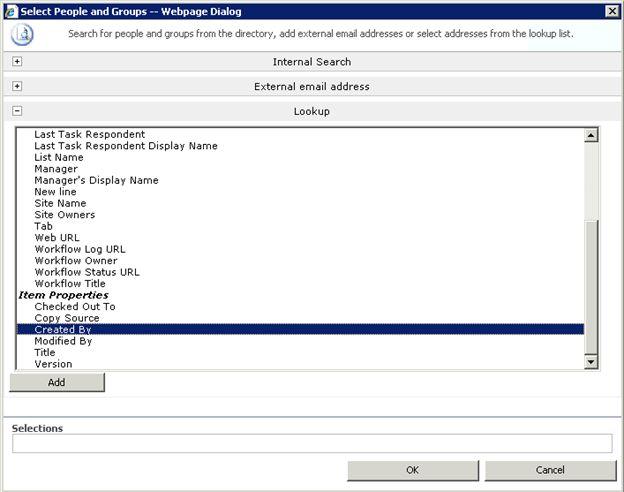The image size is (624, 492).
Task: Select 'Workflow Title' entry
Action: pyautogui.click(x=300, y=283)
